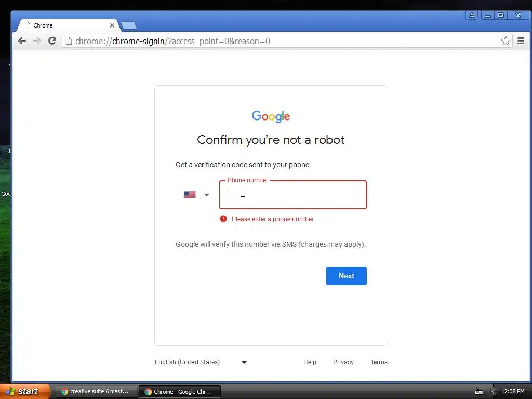Viewport: 532px width, 399px height.
Task: Open the Privacy link
Action: pos(343,362)
